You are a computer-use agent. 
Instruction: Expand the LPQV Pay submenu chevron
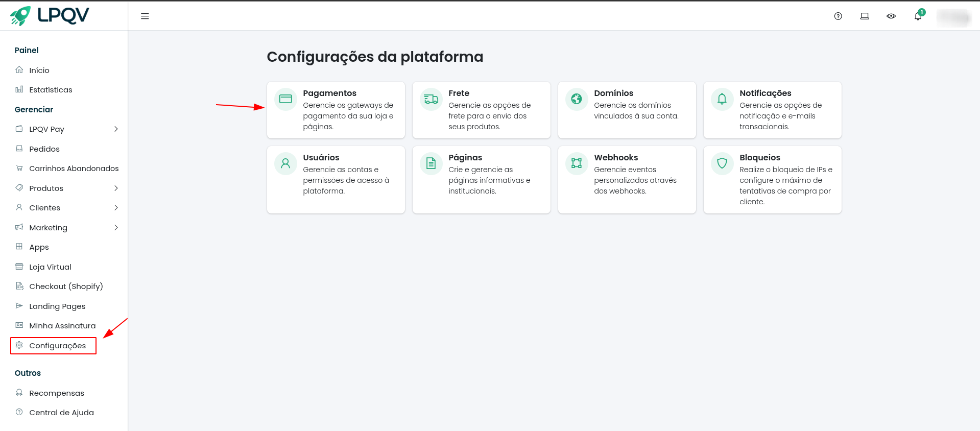click(116, 129)
